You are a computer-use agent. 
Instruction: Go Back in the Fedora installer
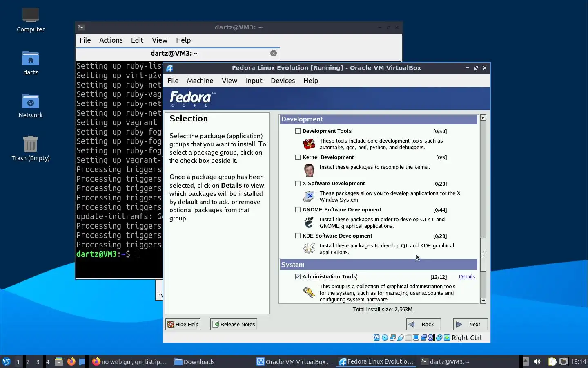click(x=423, y=324)
